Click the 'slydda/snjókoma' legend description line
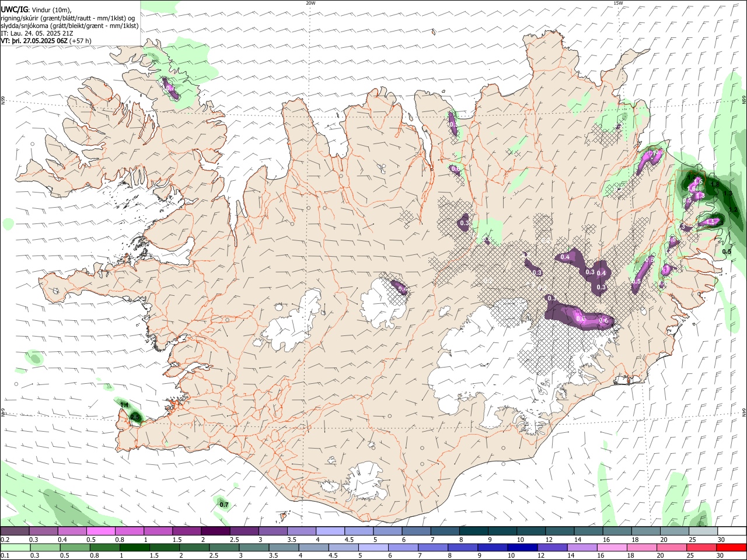 coord(69,26)
